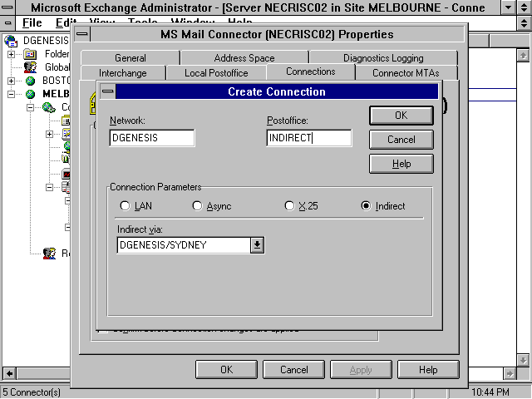Select the Configuration globe icon under MELBOURNE
Viewport: 532px width, 399px height.
pos(49,107)
